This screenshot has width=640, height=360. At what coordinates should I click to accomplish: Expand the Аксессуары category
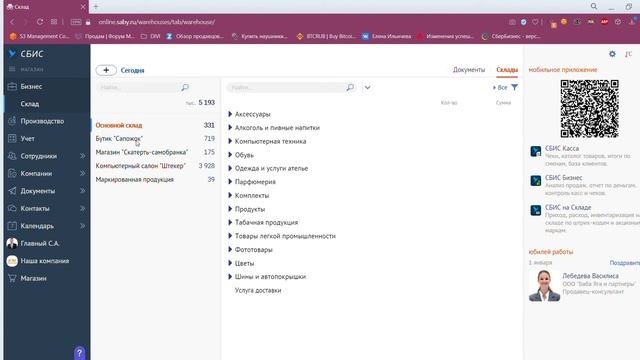click(230, 114)
